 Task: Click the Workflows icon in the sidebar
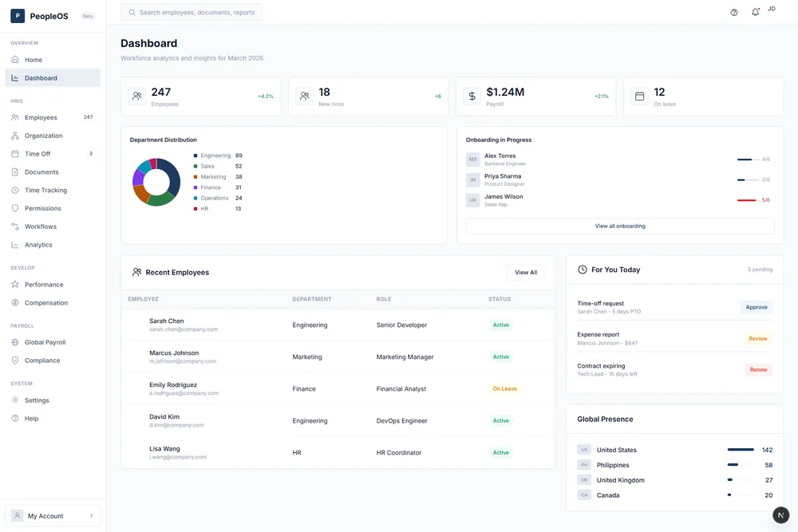[15, 227]
